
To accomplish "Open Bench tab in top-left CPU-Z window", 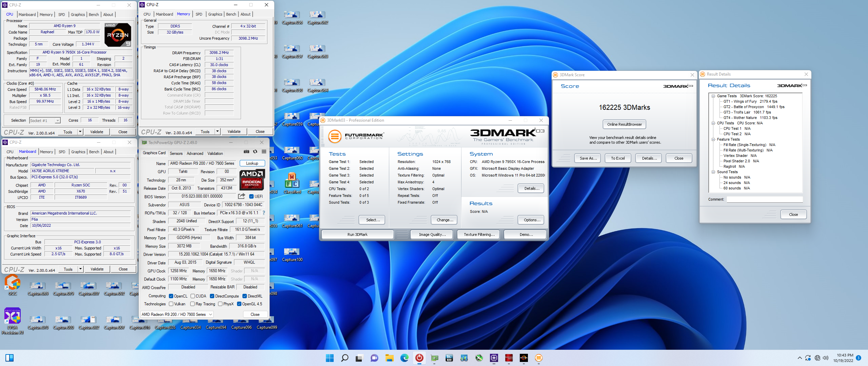I will pyautogui.click(x=94, y=15).
